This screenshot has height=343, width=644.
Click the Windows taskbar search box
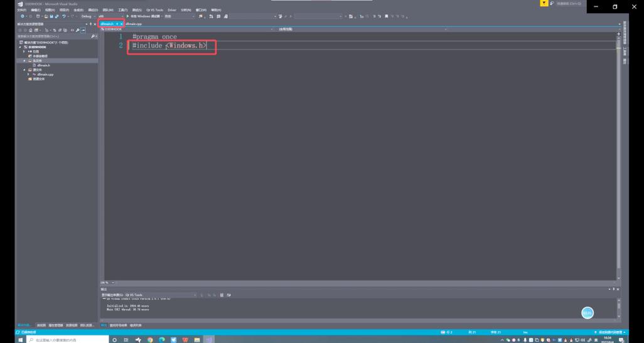68,340
